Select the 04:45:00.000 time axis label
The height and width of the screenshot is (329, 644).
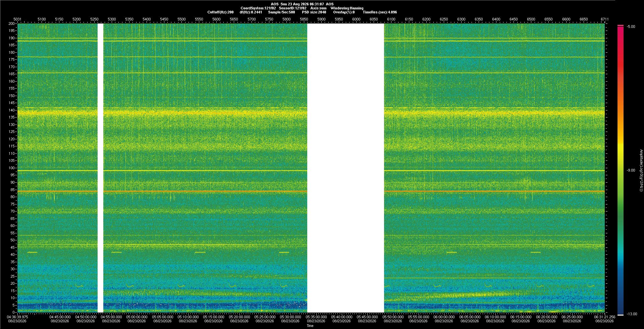[x=60, y=317]
